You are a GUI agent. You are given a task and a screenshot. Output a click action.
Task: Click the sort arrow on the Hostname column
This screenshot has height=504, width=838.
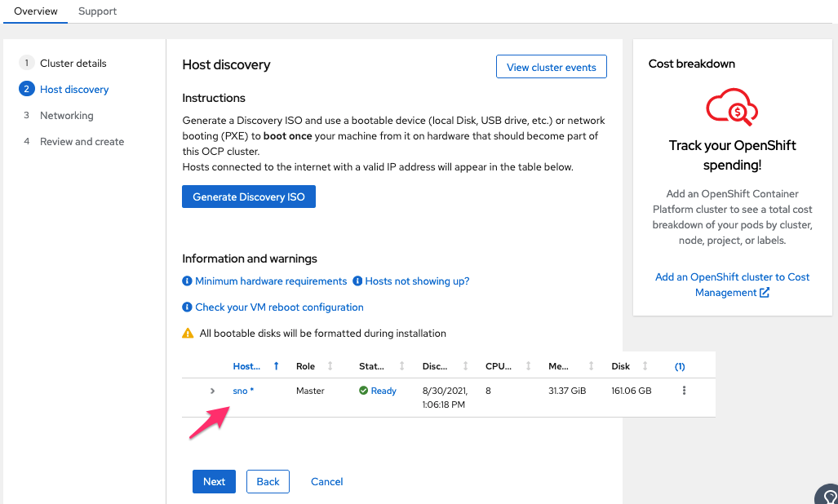tap(275, 366)
